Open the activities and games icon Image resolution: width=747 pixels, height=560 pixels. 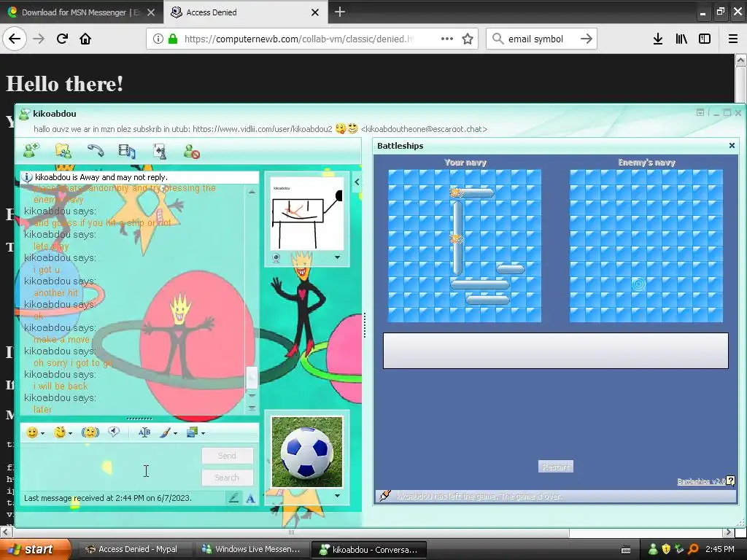pyautogui.click(x=160, y=151)
